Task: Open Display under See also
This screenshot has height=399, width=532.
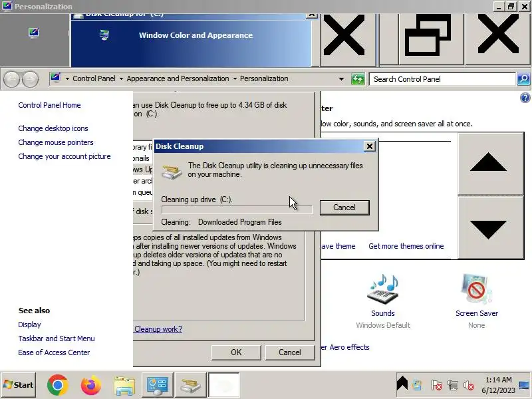Action: (x=29, y=325)
